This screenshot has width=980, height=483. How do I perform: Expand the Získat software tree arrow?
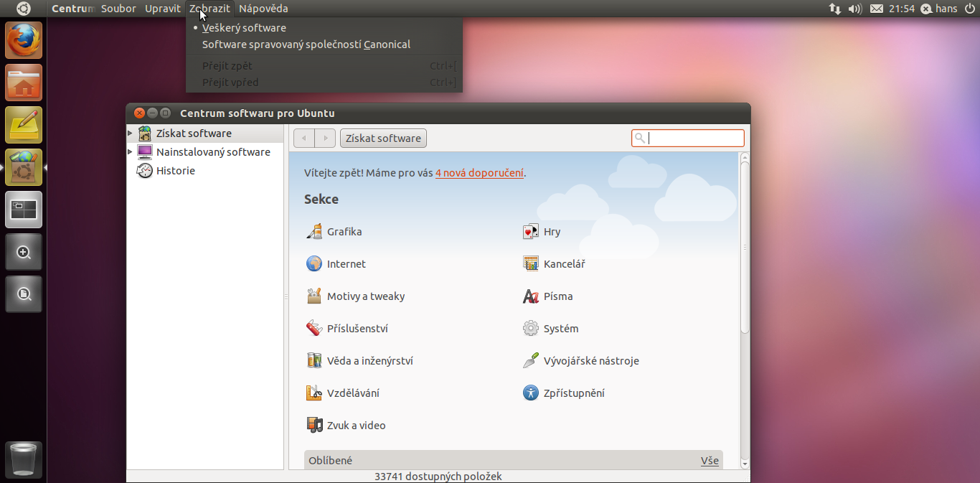pyautogui.click(x=130, y=133)
